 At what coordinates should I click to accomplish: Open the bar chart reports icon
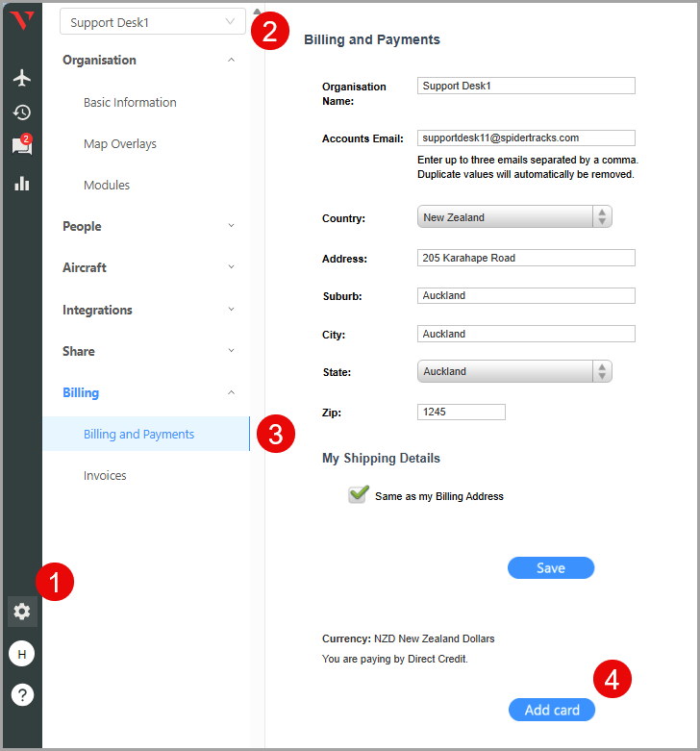21,183
